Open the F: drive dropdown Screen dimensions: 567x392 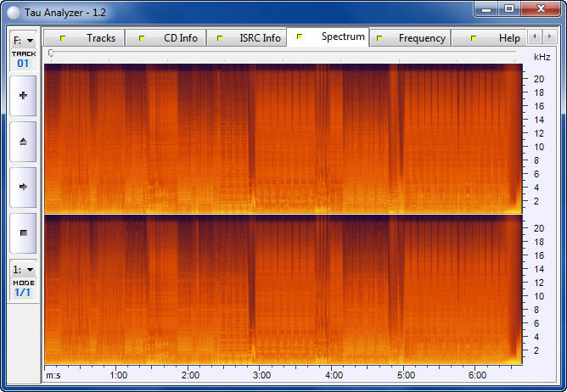tap(23, 40)
